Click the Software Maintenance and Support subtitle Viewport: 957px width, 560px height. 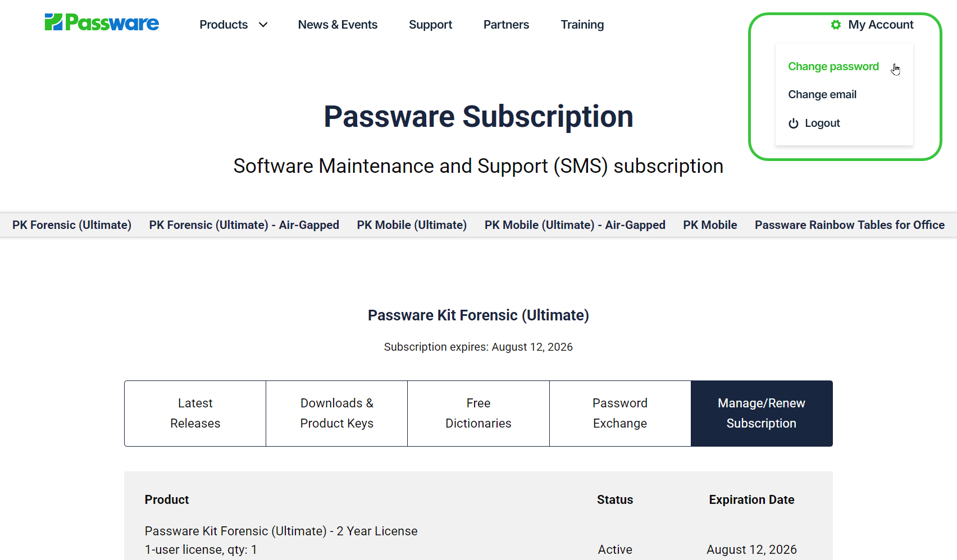tap(478, 166)
